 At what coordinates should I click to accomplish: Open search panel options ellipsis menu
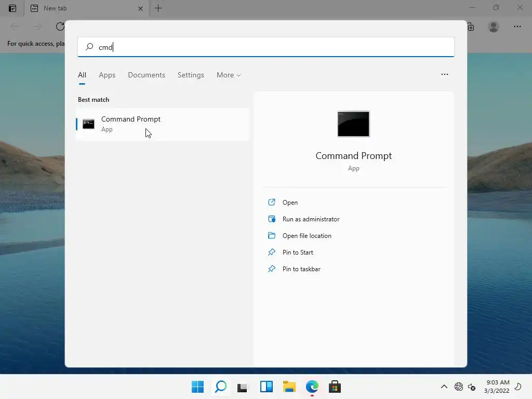(x=445, y=74)
